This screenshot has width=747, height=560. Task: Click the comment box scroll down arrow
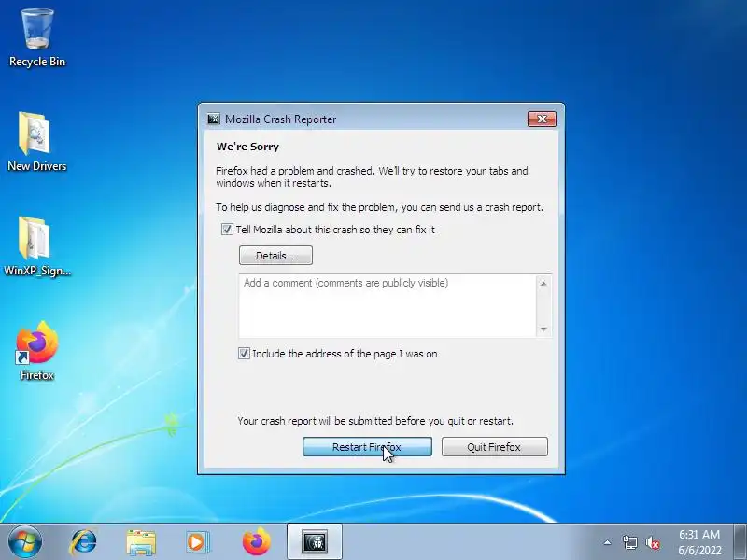coord(543,329)
